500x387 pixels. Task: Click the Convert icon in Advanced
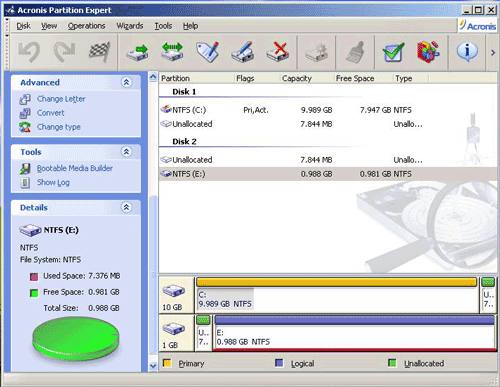point(25,113)
